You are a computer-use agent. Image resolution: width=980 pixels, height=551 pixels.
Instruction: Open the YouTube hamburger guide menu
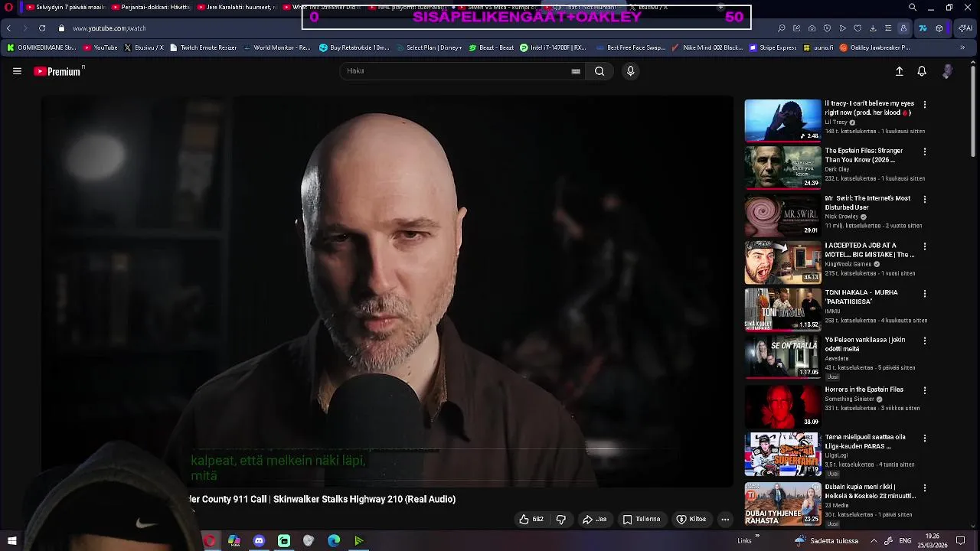(17, 71)
